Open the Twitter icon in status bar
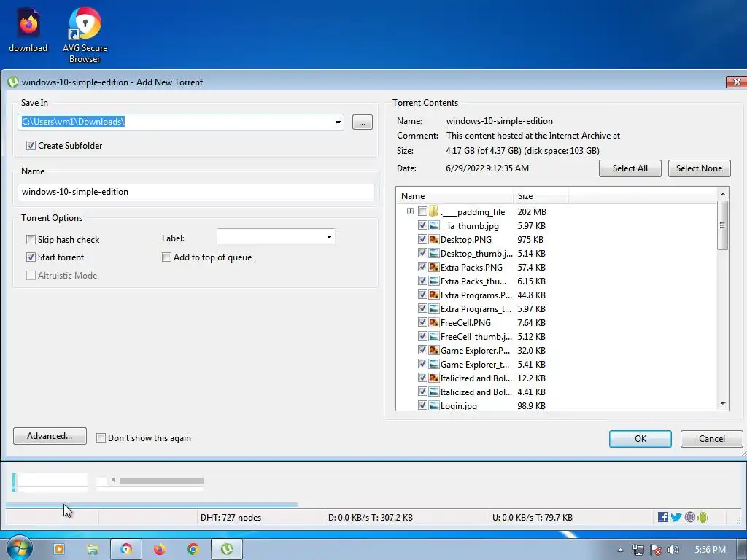 (676, 517)
